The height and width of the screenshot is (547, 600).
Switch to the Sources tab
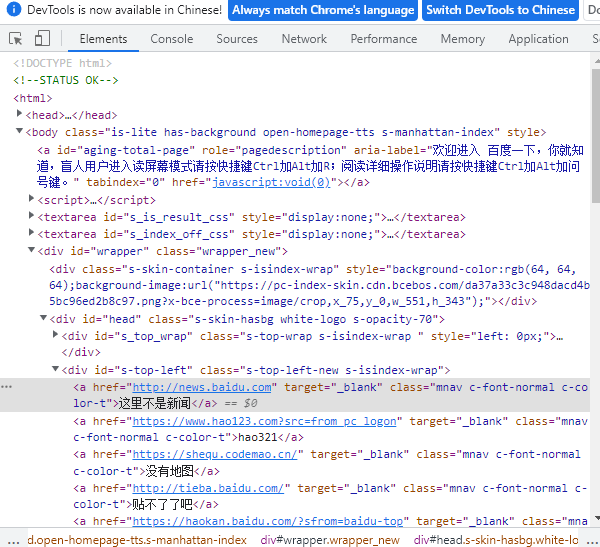[237, 39]
